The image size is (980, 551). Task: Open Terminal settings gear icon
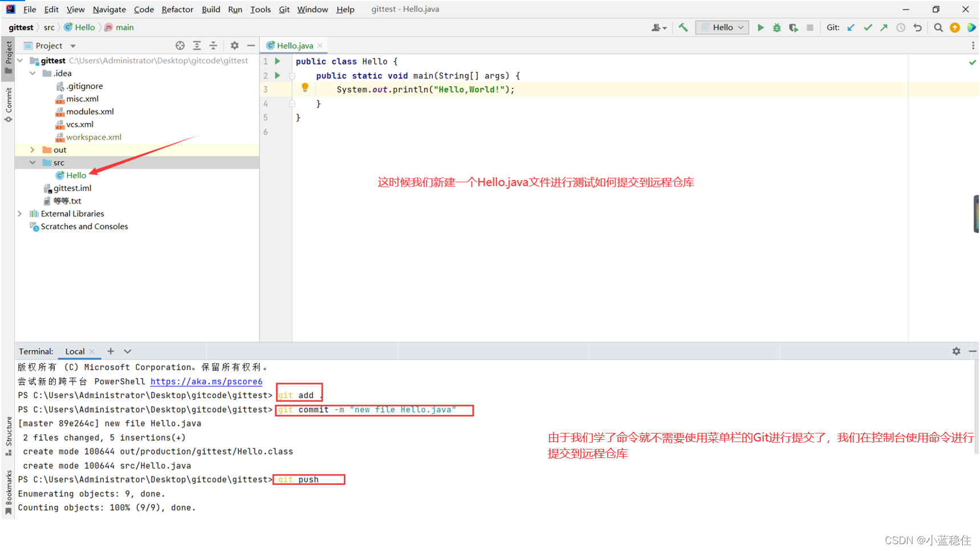956,351
